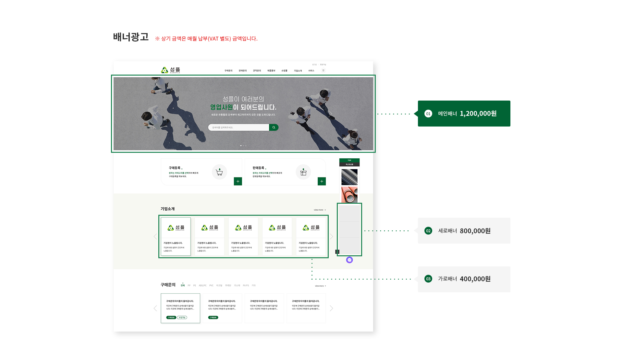Image resolution: width=623 pixels, height=364 pixels.
Task: Click left arrow of 구매문의 carousel
Action: coord(155,308)
